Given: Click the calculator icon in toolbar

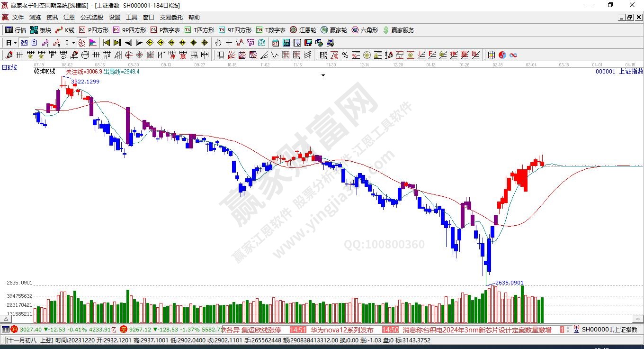Looking at the screenshot, I should click(286, 43).
